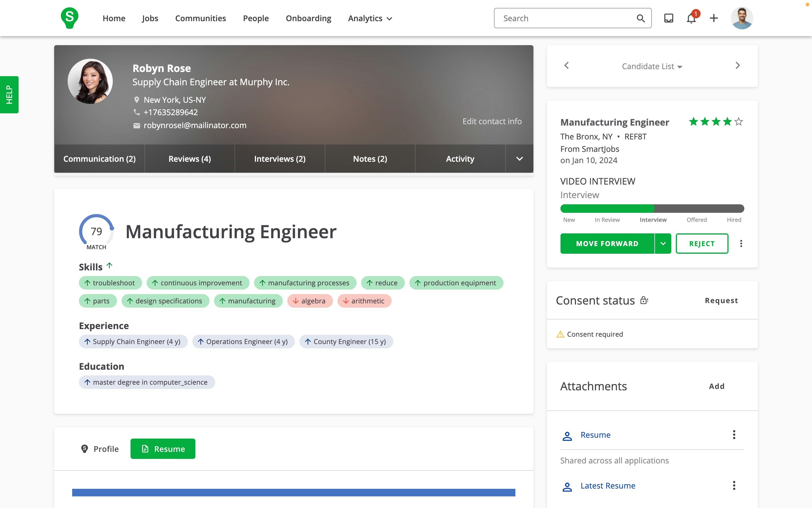Image resolution: width=812 pixels, height=508 pixels.
Task: Click the consent status lock icon
Action: point(644,300)
